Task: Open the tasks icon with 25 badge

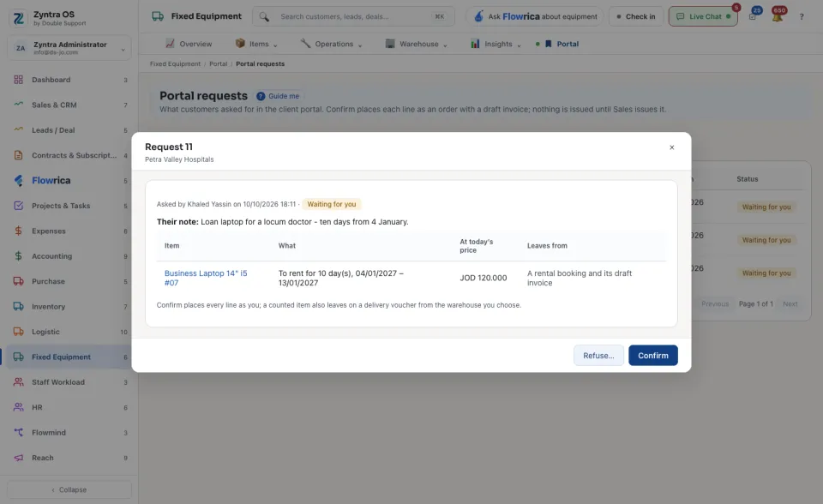Action: pyautogui.click(x=753, y=17)
